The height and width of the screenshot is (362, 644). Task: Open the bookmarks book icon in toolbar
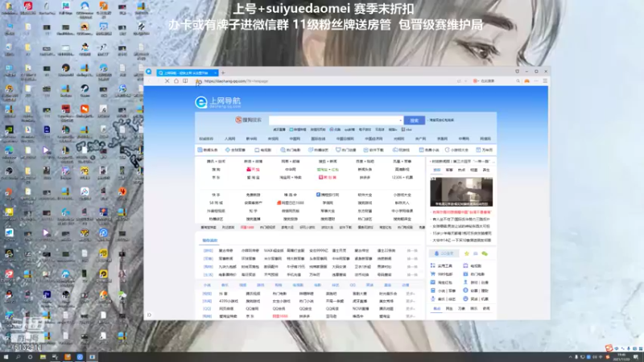tap(185, 81)
